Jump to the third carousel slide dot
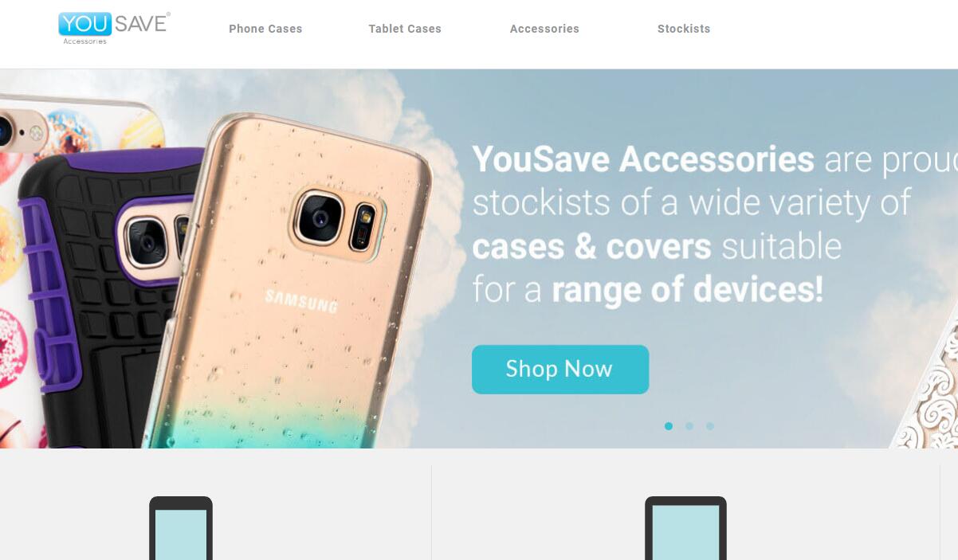Viewport: 958px width, 560px height. click(710, 426)
